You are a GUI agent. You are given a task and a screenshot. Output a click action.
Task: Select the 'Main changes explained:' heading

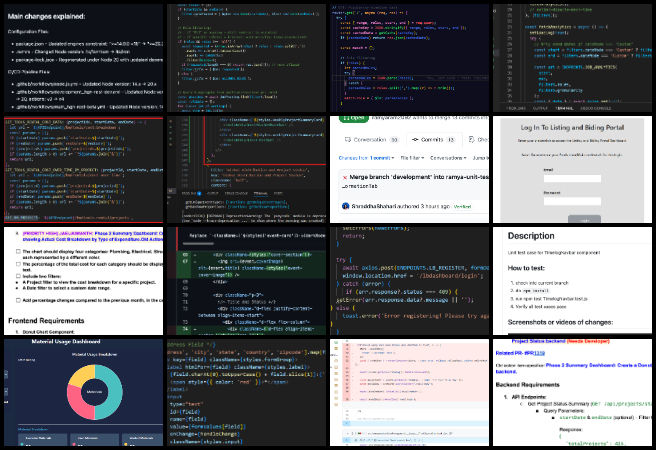point(46,16)
